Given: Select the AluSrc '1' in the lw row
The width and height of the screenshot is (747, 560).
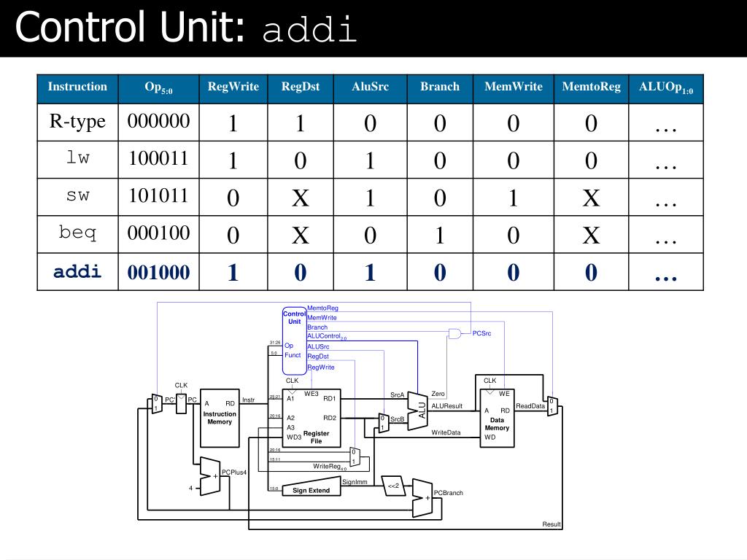Looking at the screenshot, I should click(370, 160).
